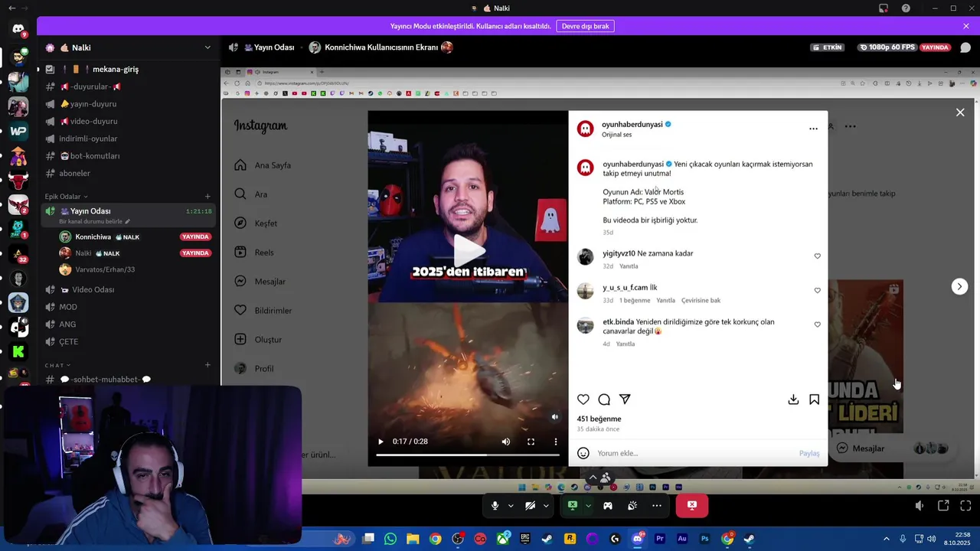Click 'Çevirisine bak' under y_u_s_u_f.cam comment
The height and width of the screenshot is (551, 980).
701,301
